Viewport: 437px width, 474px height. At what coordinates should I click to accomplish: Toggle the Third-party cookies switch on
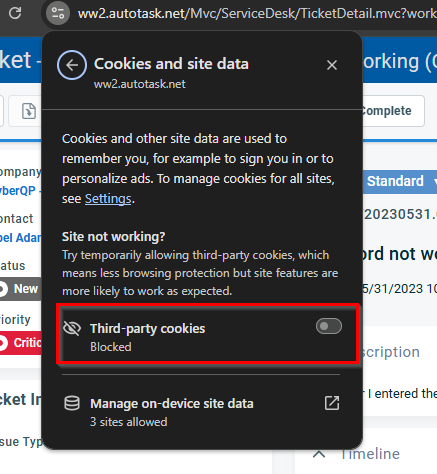coord(329,326)
